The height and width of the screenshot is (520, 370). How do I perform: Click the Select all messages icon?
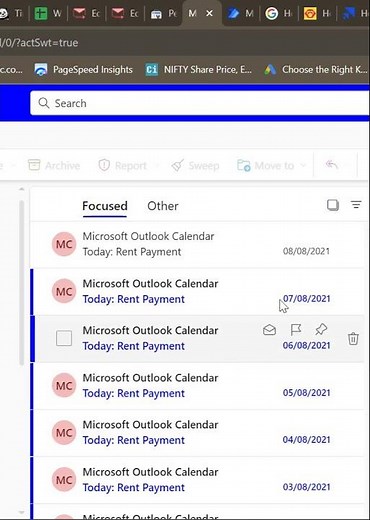(333, 205)
